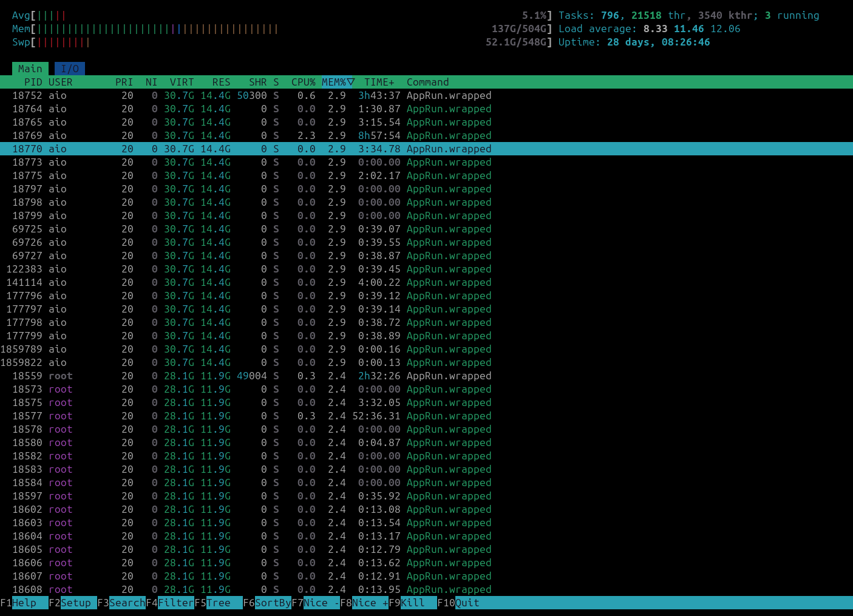The height and width of the screenshot is (616, 853).
Task: Click the 3540 kthr count
Action: [726, 15]
